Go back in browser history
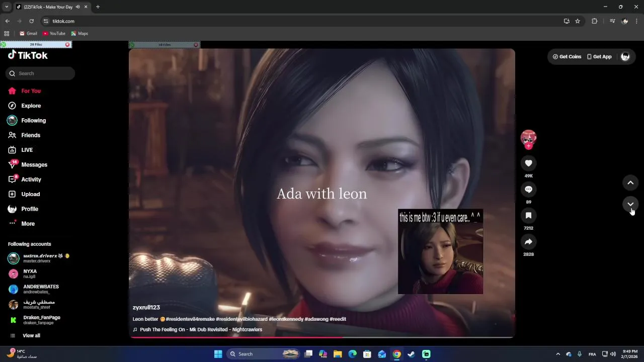 tap(7, 21)
